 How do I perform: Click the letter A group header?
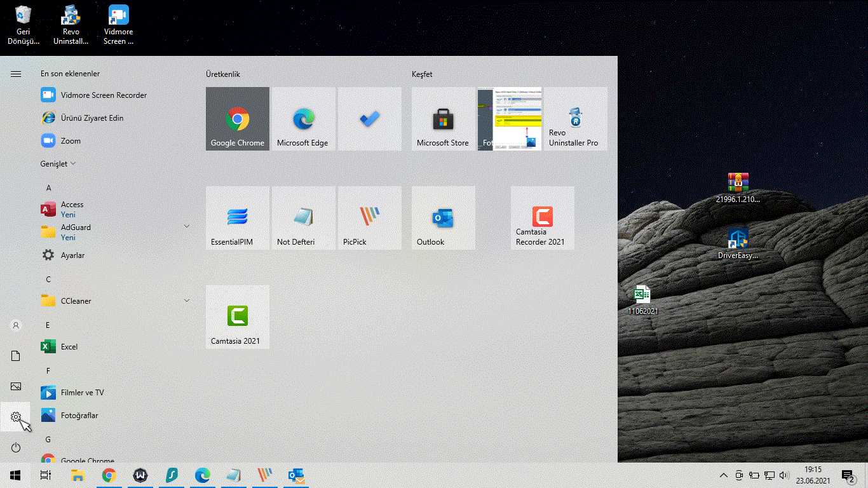[x=49, y=188]
